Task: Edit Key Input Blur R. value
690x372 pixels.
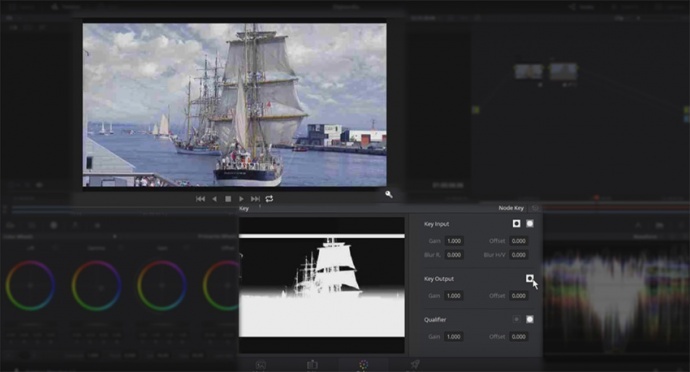Action: coord(454,255)
